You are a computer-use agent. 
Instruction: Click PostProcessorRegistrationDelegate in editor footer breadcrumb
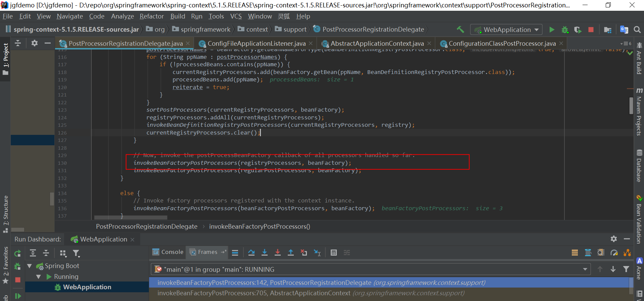click(x=147, y=226)
